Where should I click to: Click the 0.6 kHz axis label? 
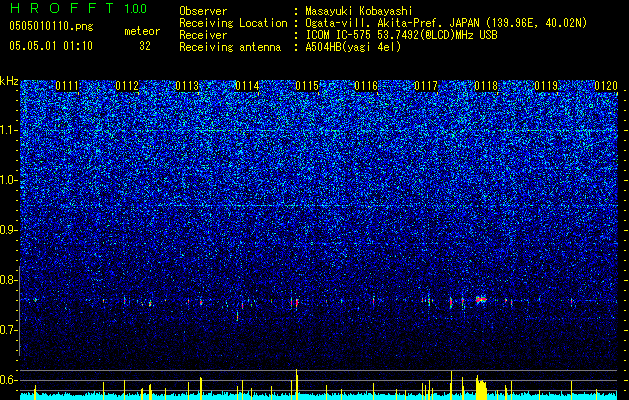point(8,380)
